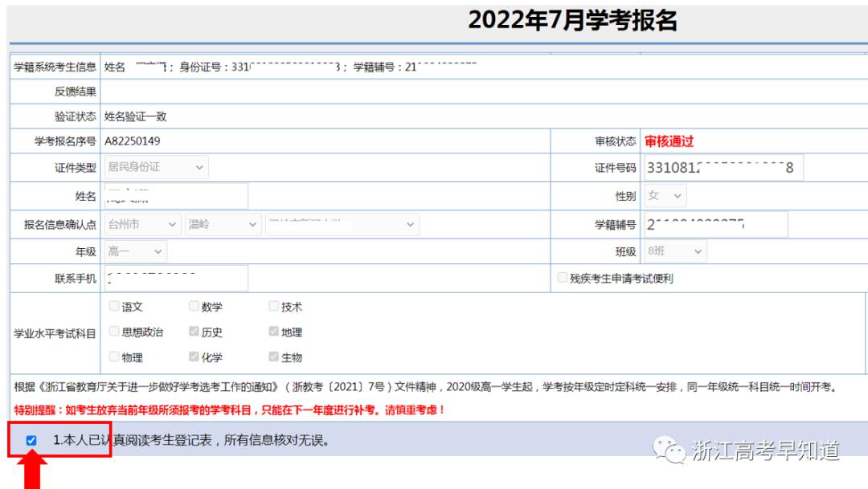
Task: Toggle the 地理 subject checkbox
Action: (273, 332)
